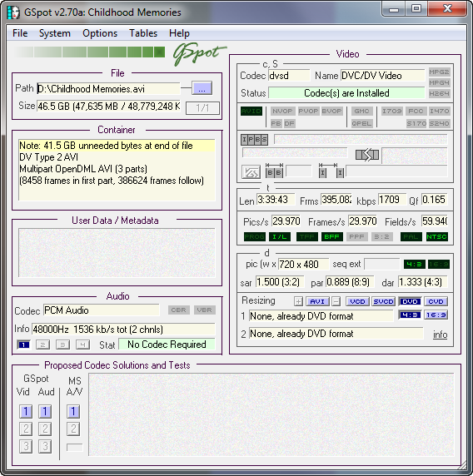Click the plus button in Resizing

(298, 301)
